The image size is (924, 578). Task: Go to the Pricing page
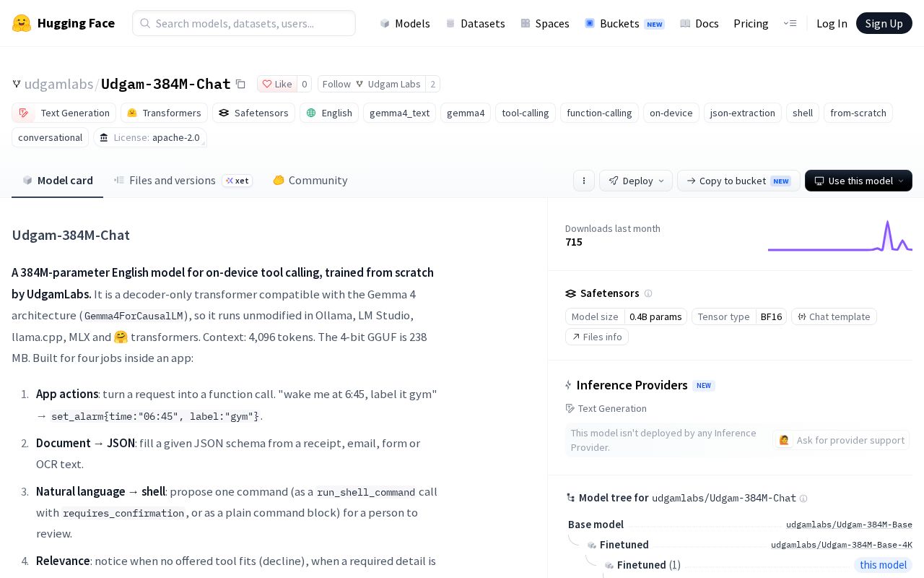pyautogui.click(x=751, y=23)
